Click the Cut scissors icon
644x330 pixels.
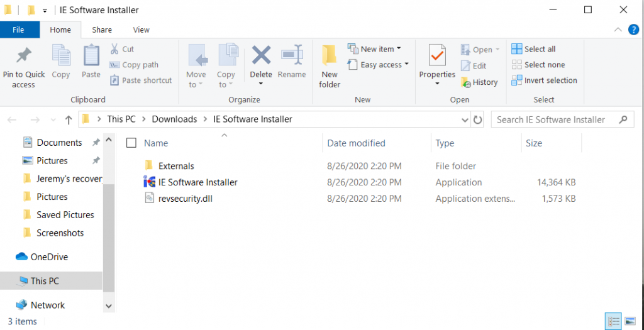[x=114, y=49]
